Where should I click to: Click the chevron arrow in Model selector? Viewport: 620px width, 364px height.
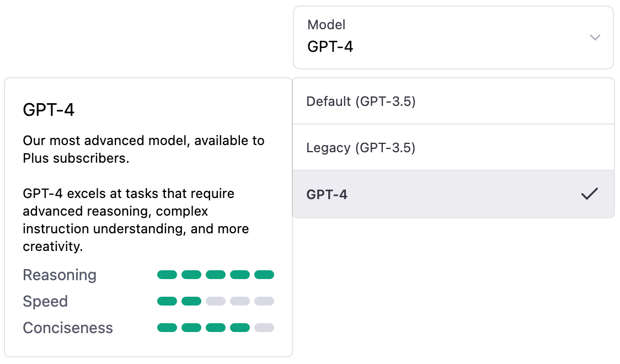tap(595, 38)
